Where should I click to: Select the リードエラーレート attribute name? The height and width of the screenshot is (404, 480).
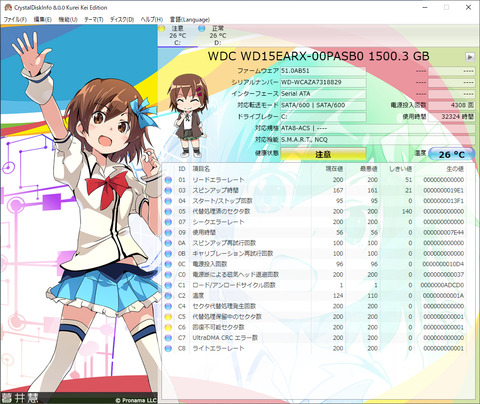click(218, 180)
